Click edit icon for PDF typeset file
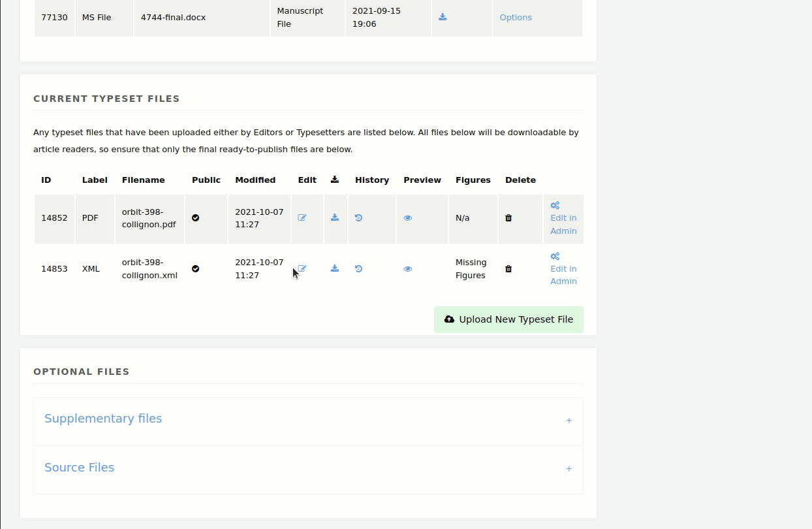Image resolution: width=812 pixels, height=529 pixels. 302,218
